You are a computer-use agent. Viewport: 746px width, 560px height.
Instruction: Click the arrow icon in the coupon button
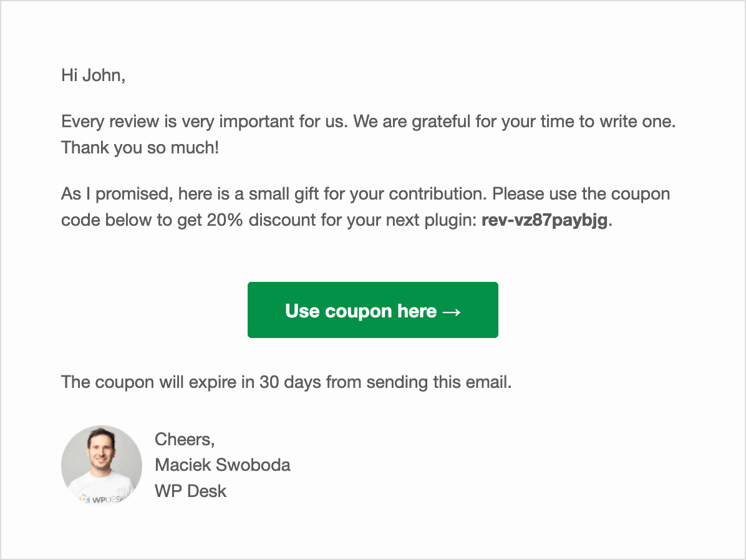click(x=451, y=311)
